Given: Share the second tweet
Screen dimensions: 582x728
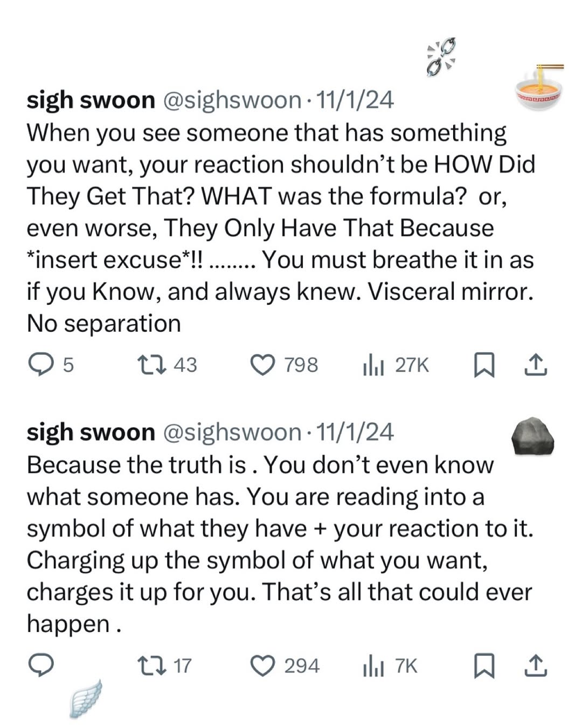Looking at the screenshot, I should click(x=536, y=665).
